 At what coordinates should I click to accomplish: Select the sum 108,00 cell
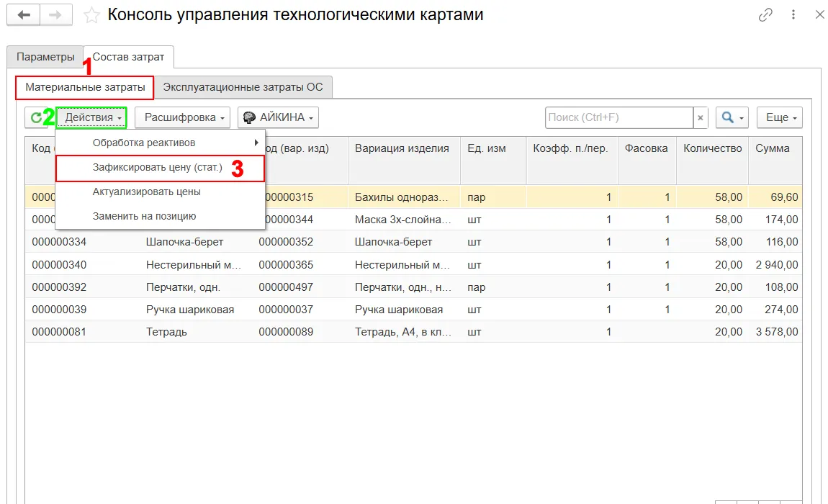(x=775, y=287)
